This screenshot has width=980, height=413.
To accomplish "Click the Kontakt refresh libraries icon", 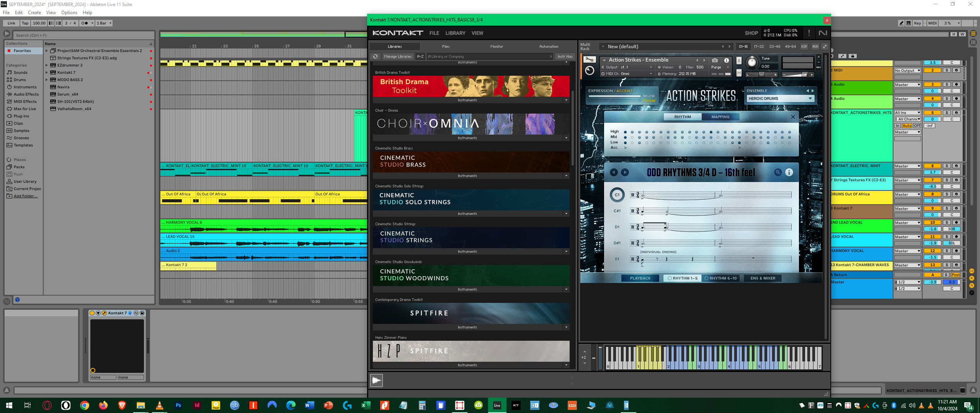I will pyautogui.click(x=376, y=57).
